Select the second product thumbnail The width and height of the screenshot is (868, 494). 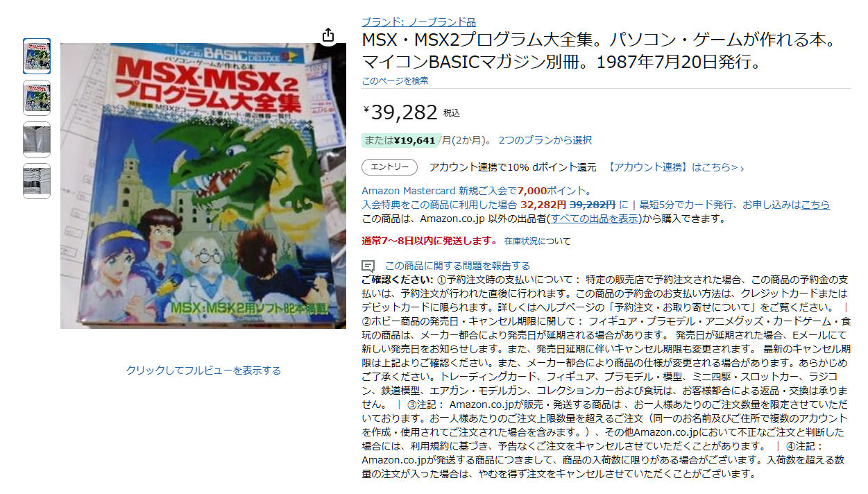tap(37, 98)
